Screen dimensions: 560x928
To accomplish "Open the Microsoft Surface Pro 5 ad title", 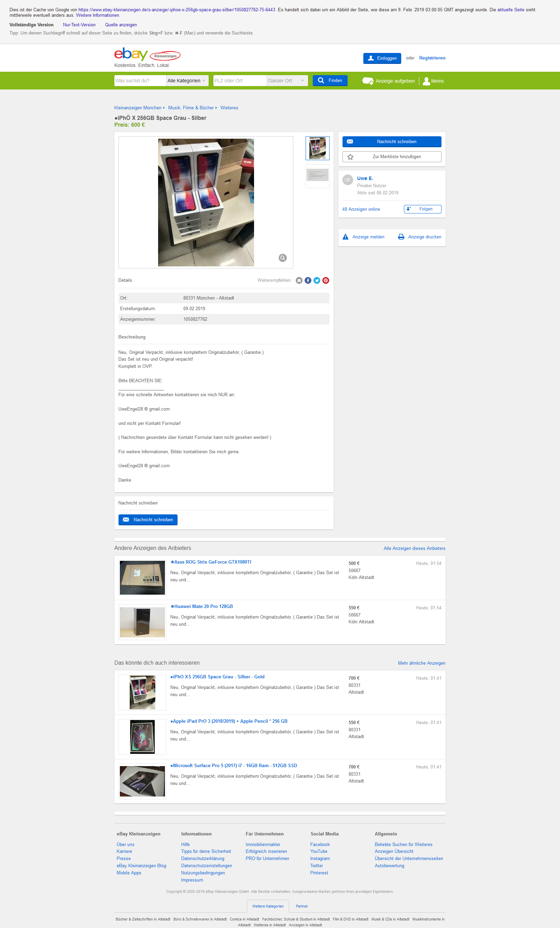I will pyautogui.click(x=234, y=766).
